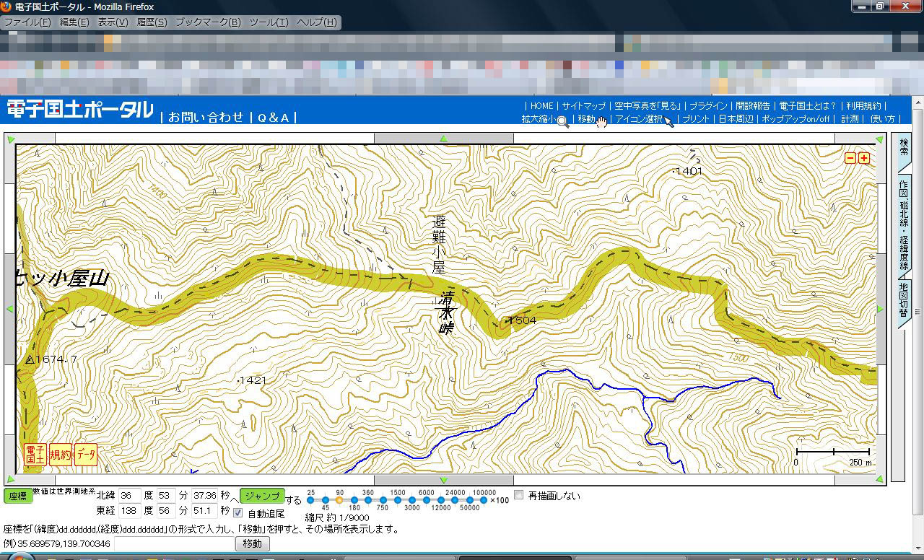The image size is (924, 560).
Task: Pan map north with top green arrow
Action: point(443,139)
